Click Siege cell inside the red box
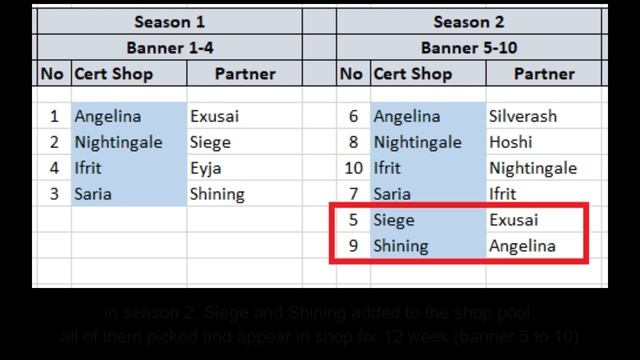640x360 pixels. (428, 220)
